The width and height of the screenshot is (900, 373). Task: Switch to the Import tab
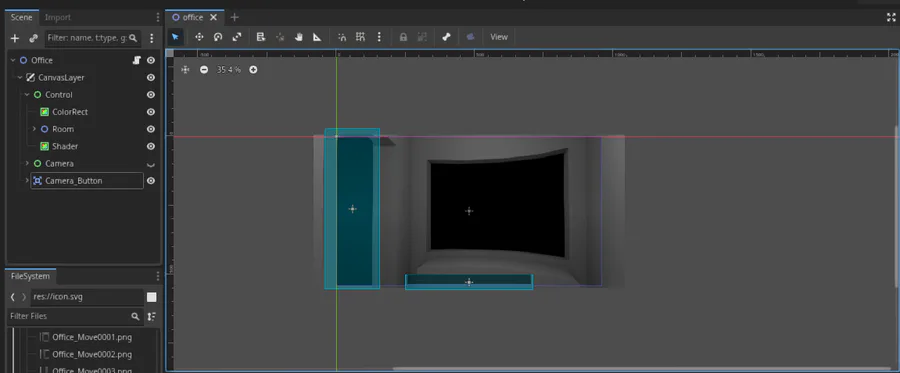(58, 17)
